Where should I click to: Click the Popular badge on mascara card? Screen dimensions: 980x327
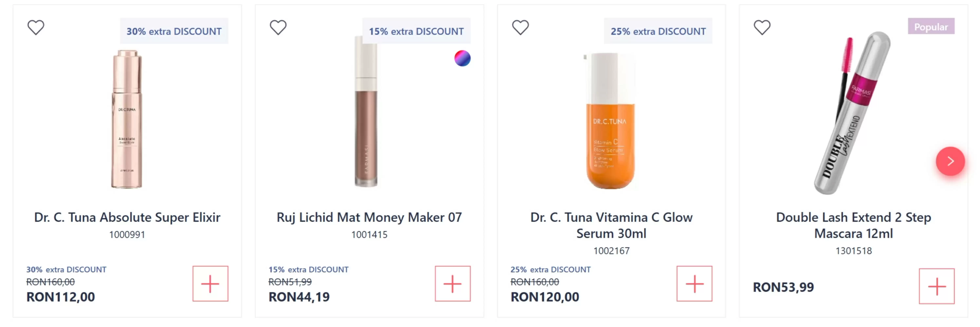point(931,27)
